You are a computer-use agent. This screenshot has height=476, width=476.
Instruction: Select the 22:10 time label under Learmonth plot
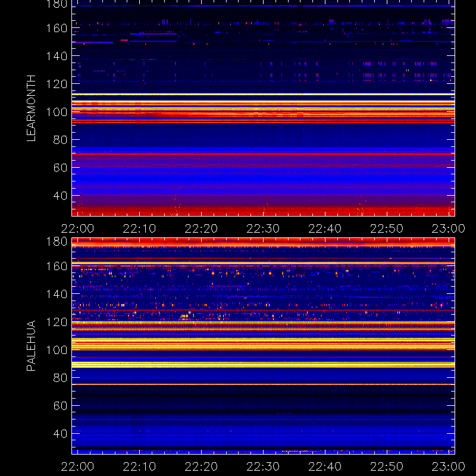point(139,228)
